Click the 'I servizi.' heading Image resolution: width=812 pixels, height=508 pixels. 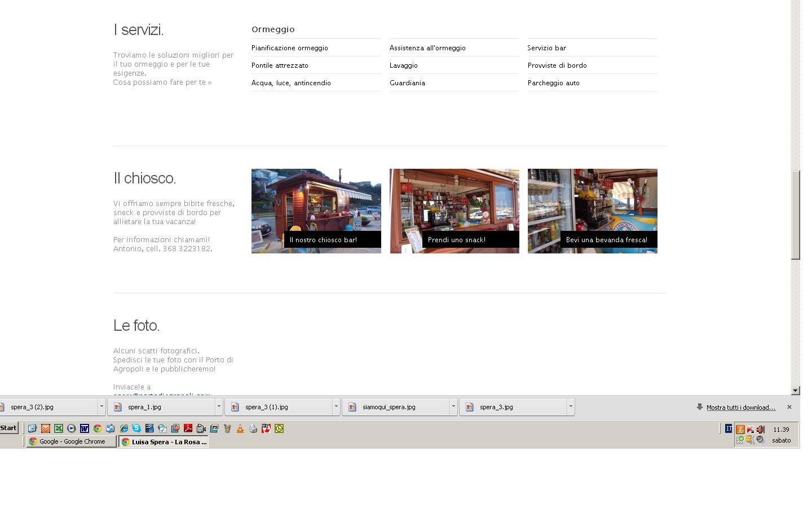pos(138,30)
